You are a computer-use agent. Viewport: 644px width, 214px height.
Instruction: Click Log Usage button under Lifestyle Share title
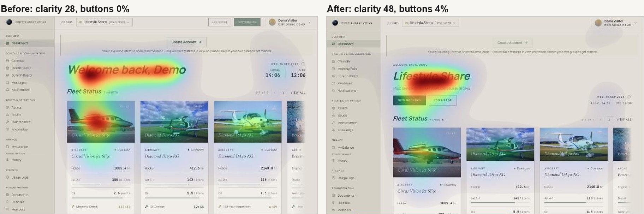[443, 100]
